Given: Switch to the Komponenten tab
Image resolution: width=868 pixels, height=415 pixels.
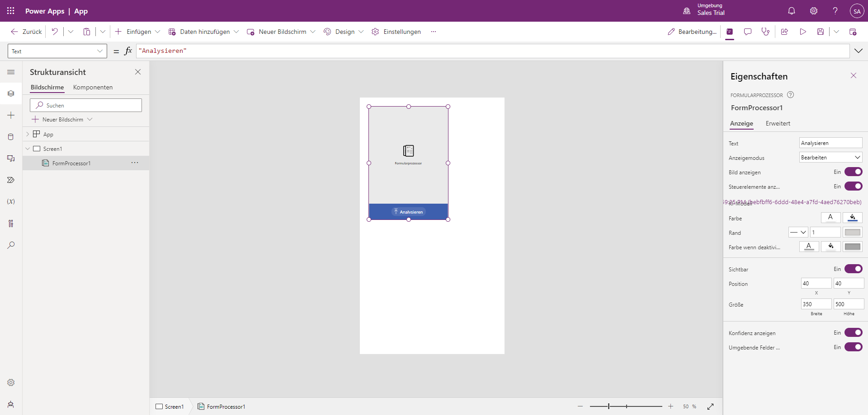Looking at the screenshot, I should pyautogui.click(x=93, y=87).
